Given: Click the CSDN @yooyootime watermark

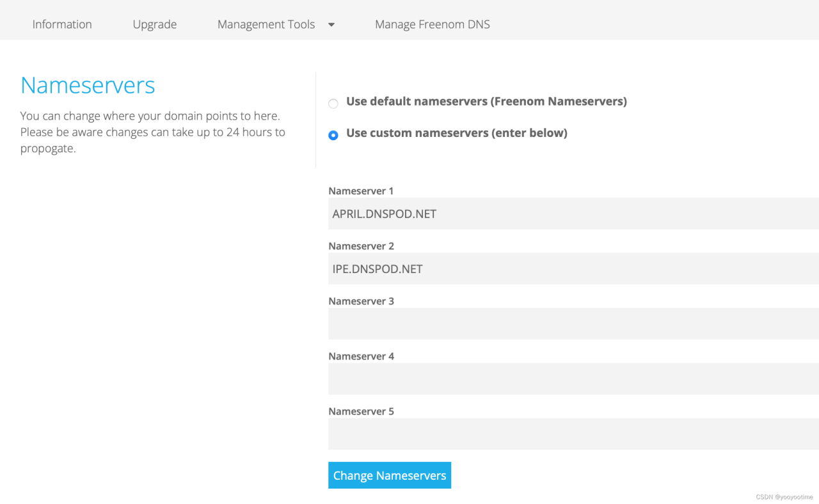Looking at the screenshot, I should click(x=784, y=497).
